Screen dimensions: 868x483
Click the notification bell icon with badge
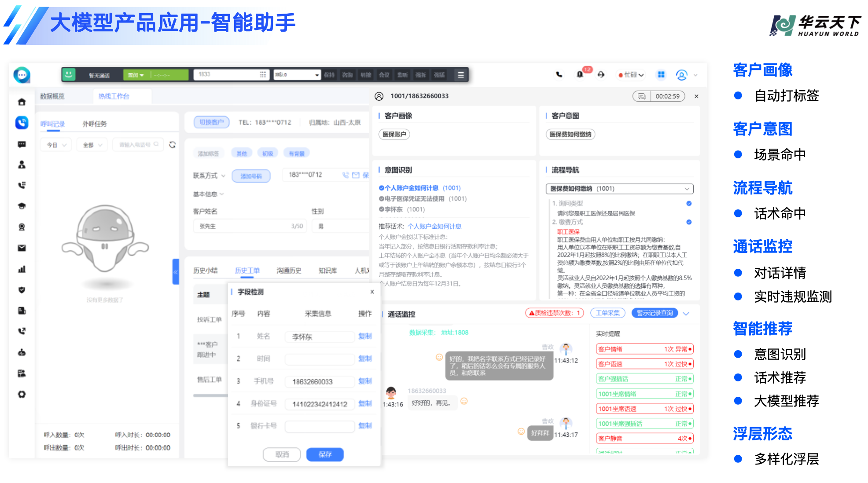coord(580,75)
